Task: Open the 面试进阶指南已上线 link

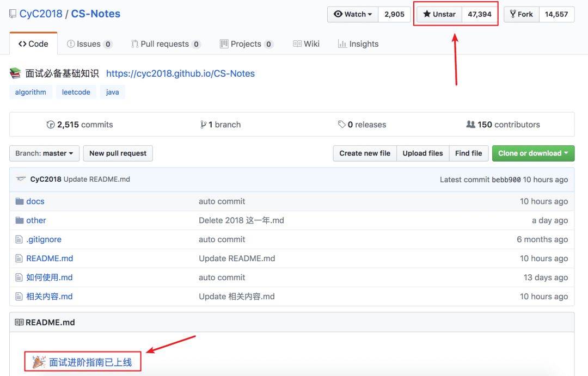Action: (x=90, y=362)
